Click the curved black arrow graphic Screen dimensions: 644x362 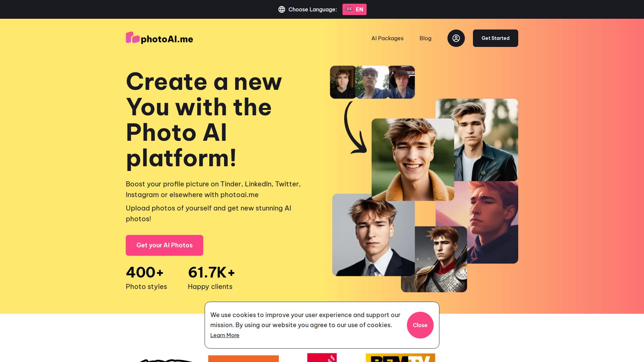(355, 128)
